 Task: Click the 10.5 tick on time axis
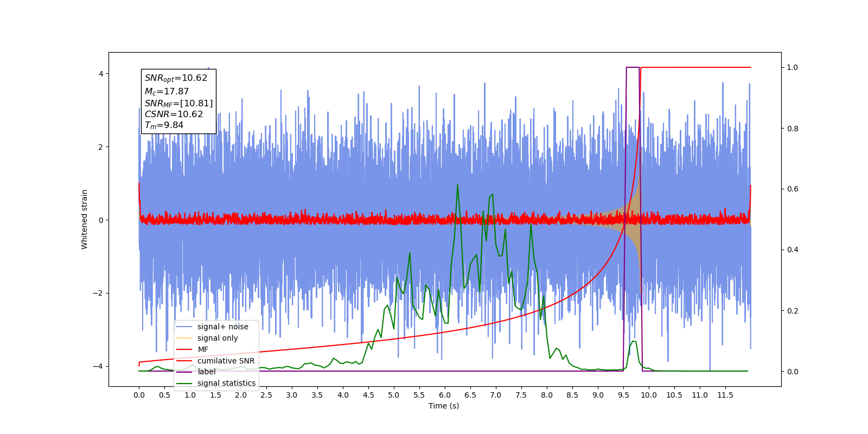(674, 395)
